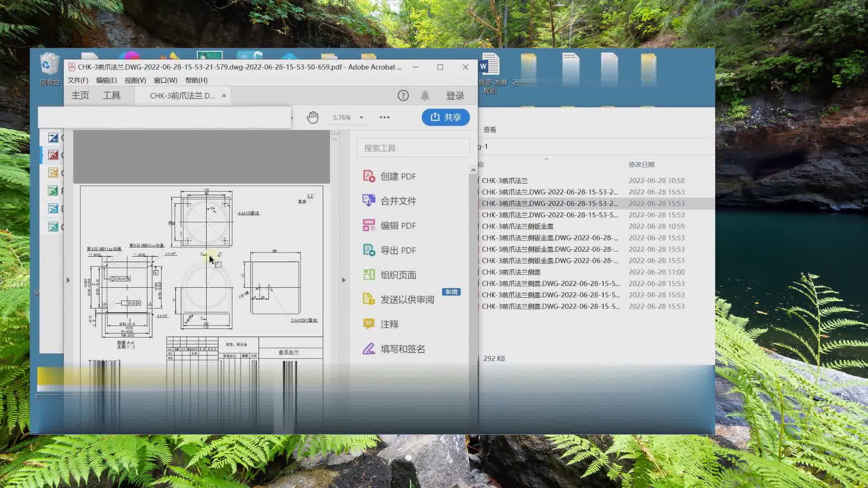Click the PDF title icon in Acrobat title bar

click(71, 67)
